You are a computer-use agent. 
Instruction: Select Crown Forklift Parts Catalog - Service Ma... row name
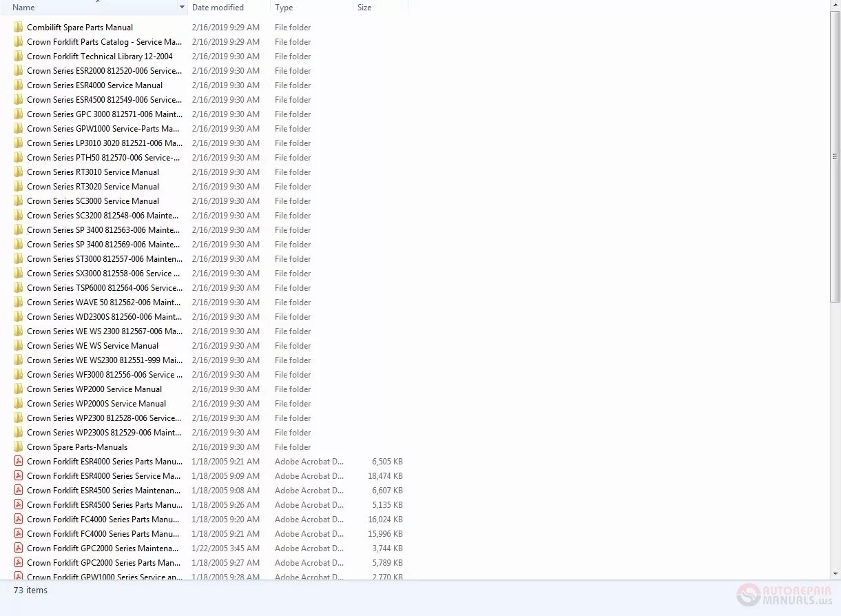104,42
